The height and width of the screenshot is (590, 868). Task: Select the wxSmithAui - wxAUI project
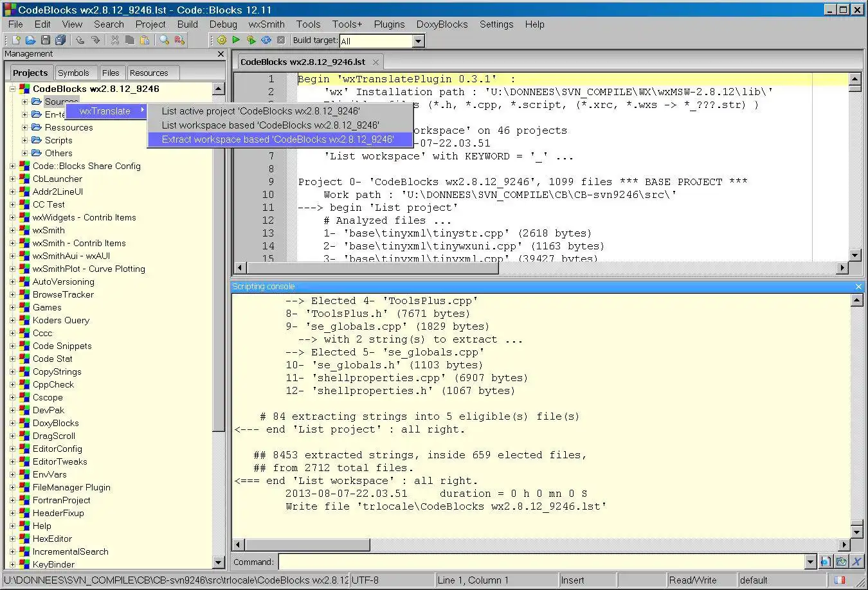[x=71, y=256]
